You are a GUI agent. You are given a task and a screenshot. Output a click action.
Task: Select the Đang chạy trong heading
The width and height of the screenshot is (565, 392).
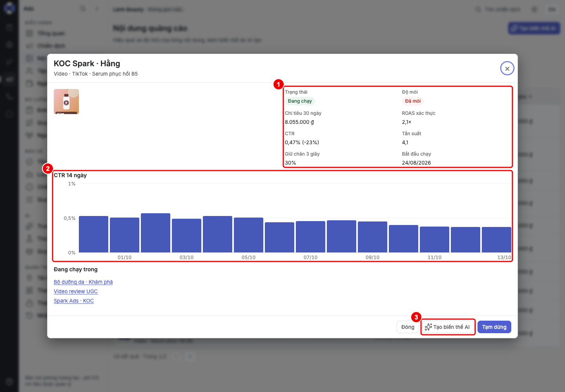pos(76,269)
